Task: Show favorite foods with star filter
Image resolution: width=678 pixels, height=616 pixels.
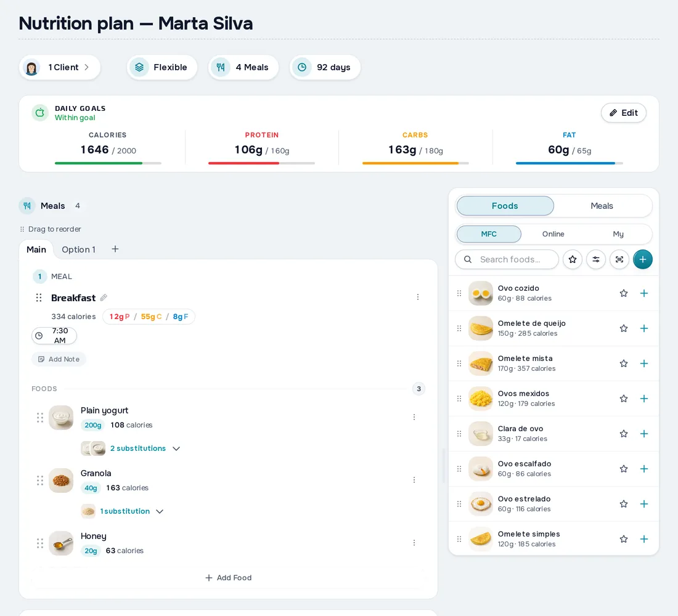Action: pos(573,259)
